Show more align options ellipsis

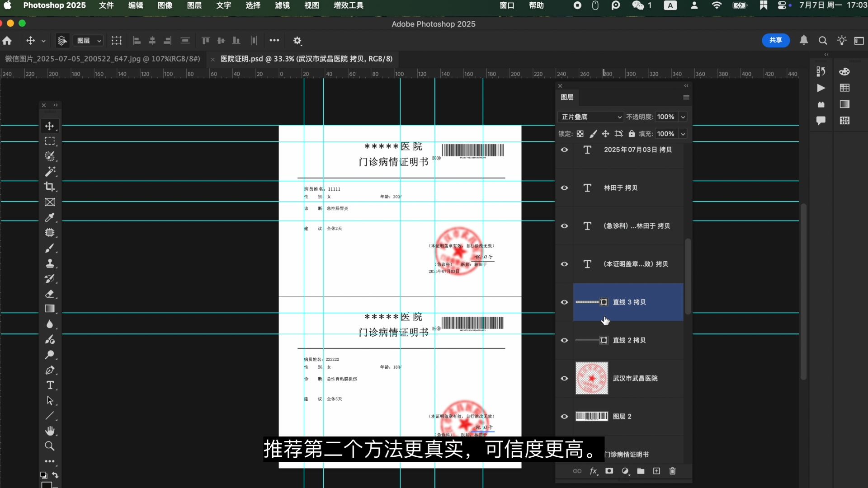[274, 40]
